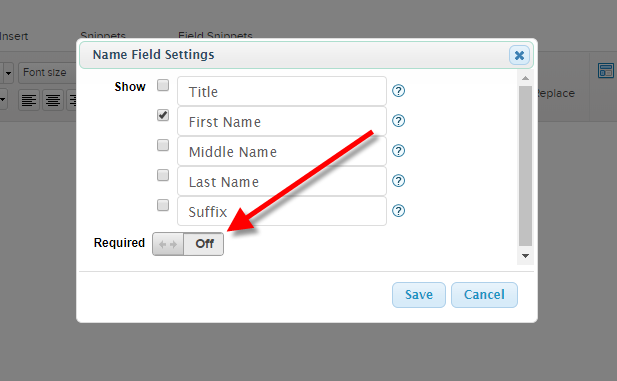This screenshot has height=381, width=617.
Task: Enable the Title show checkbox
Action: coord(163,85)
